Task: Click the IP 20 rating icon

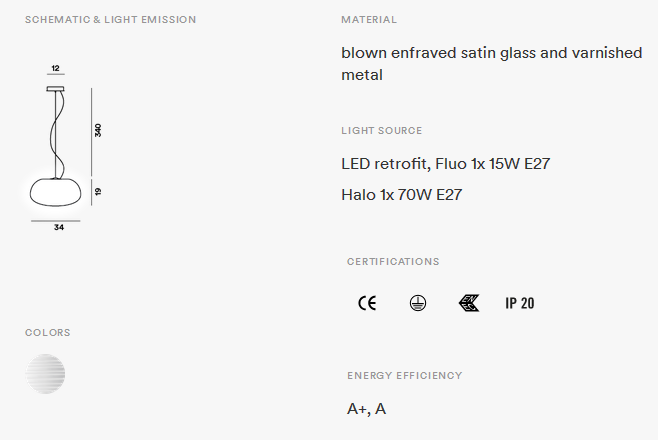Action: (x=520, y=303)
